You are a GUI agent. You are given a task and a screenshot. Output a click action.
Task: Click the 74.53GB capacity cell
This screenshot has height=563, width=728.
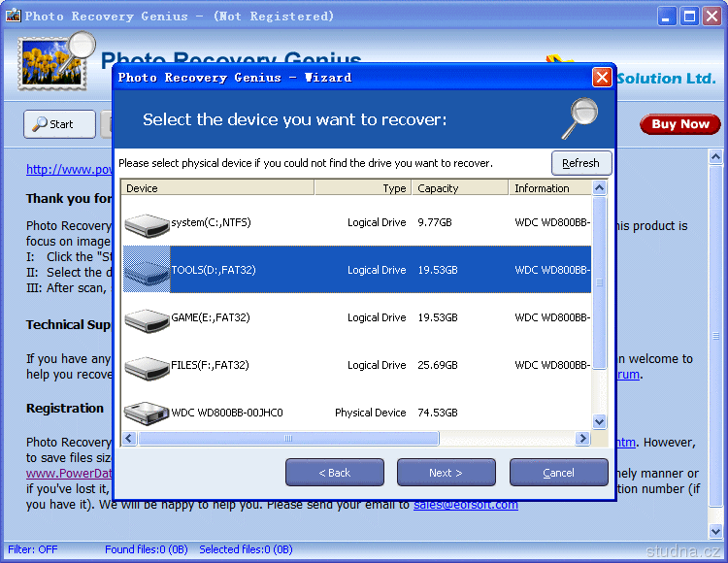coord(438,413)
